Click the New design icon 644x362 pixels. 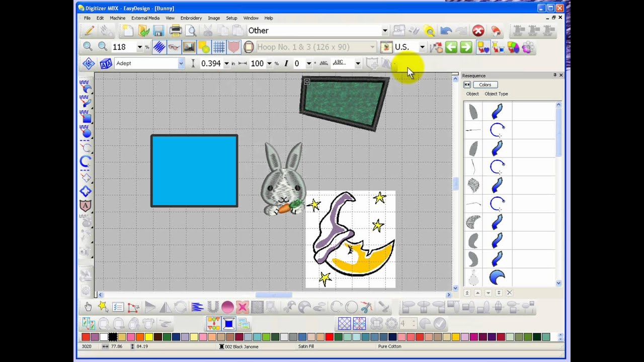tap(129, 31)
